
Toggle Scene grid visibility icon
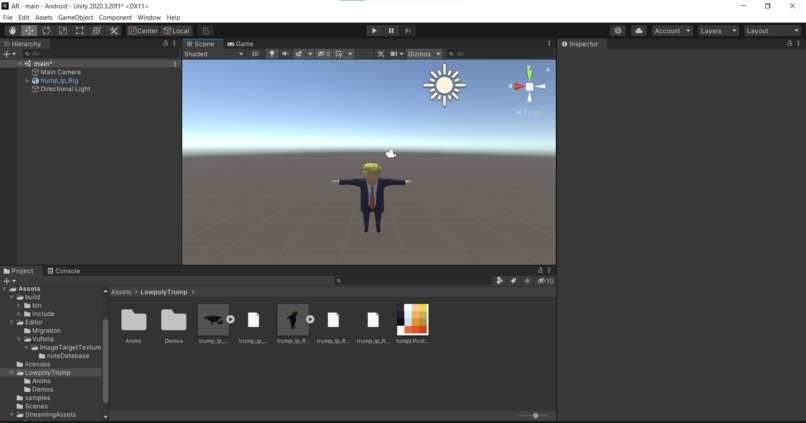tap(339, 54)
